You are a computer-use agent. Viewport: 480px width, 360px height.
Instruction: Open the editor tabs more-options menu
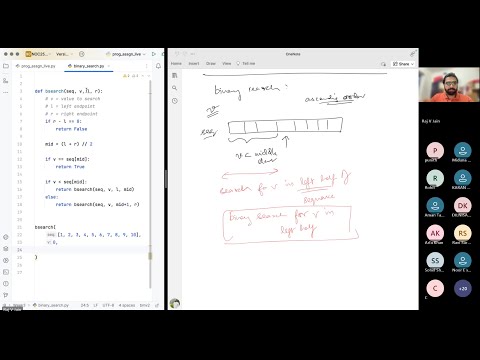click(146, 66)
